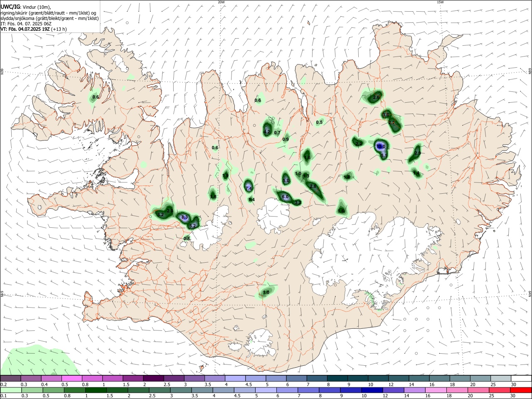The height and width of the screenshot is (399, 532).
Task: Click the 0.5 precipitation value on the map
Action: pyautogui.click(x=319, y=123)
